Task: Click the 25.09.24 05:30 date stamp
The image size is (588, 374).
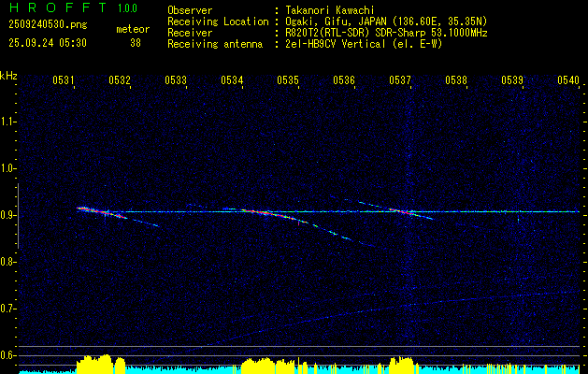Action: [x=47, y=43]
